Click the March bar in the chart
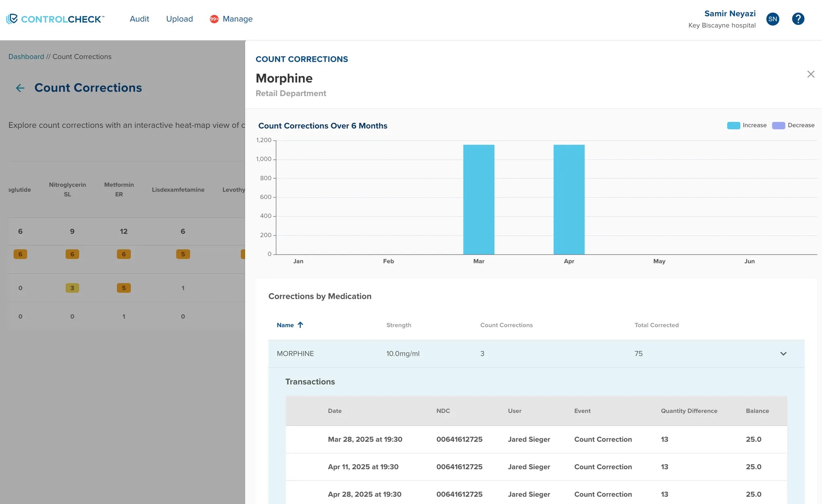Viewport: 822px width, 504px height. tap(478, 199)
